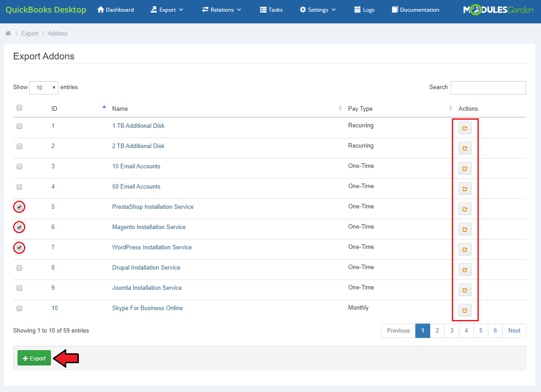Expand the Export menu in navbar
This screenshot has height=392, width=541.
pos(167,9)
